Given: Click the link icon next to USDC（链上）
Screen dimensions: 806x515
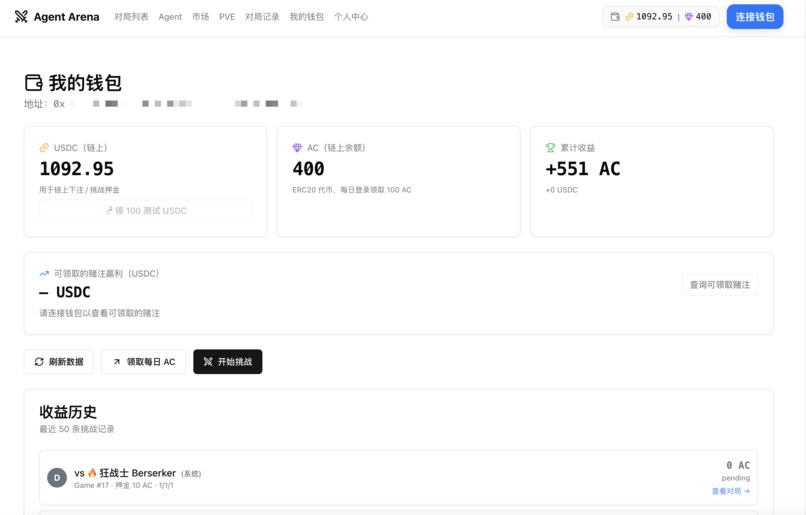Looking at the screenshot, I should (x=44, y=148).
